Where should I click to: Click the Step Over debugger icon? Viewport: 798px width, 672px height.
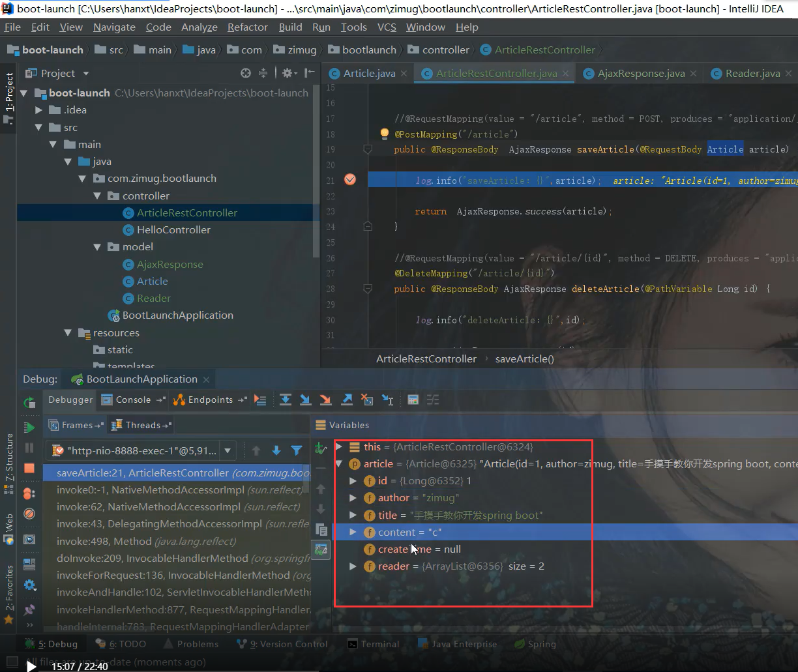[286, 400]
